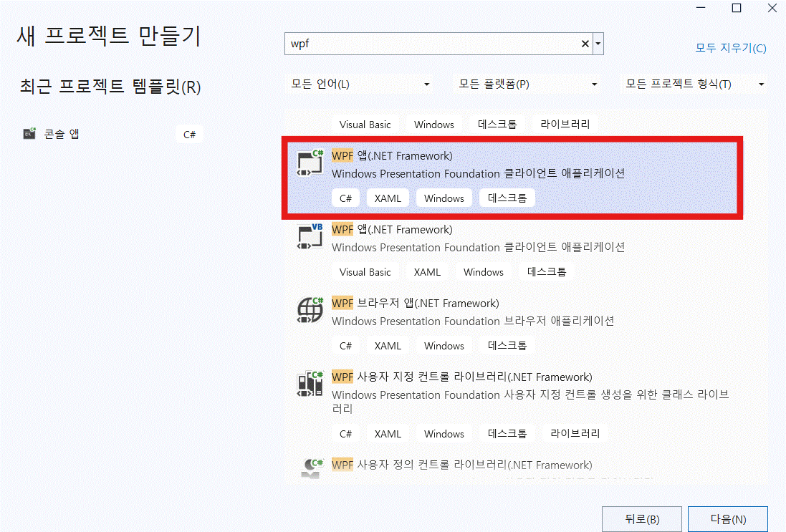
Task: Choose the WPF 사용자 지정 컨트롤 라이브러리 icon
Action: (x=310, y=384)
